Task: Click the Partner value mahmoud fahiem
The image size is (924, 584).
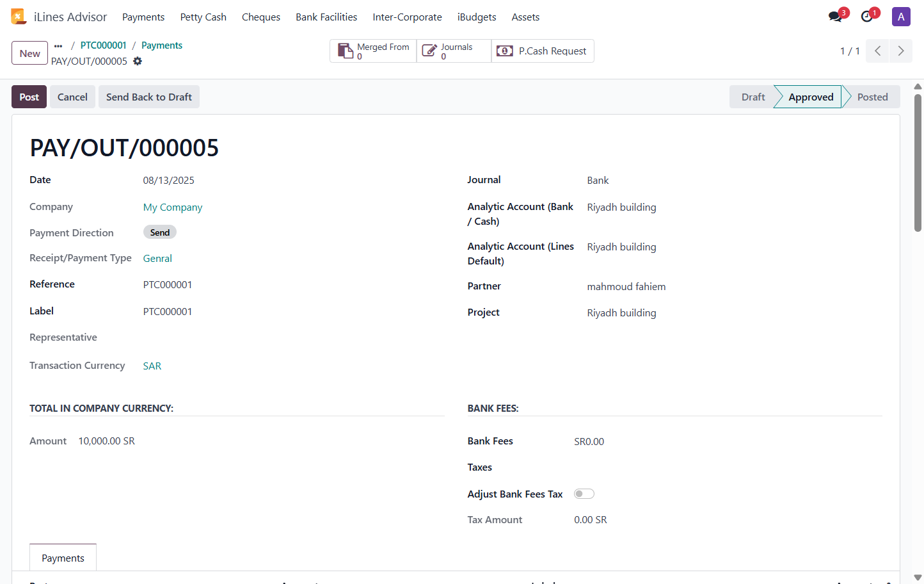Action: [626, 287]
